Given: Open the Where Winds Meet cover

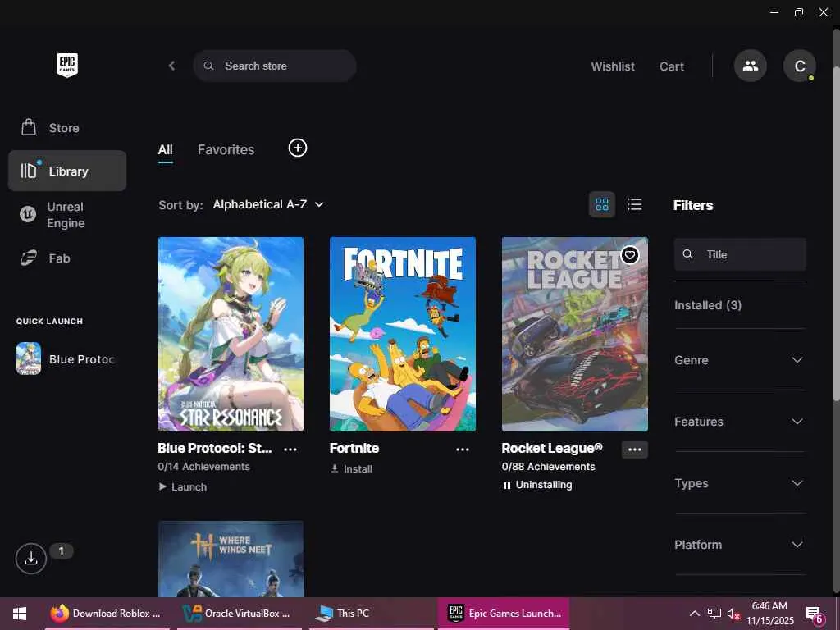Looking at the screenshot, I should tap(231, 559).
